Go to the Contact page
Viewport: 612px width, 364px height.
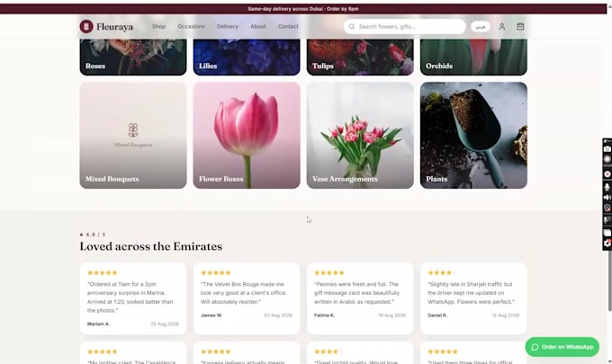click(288, 26)
